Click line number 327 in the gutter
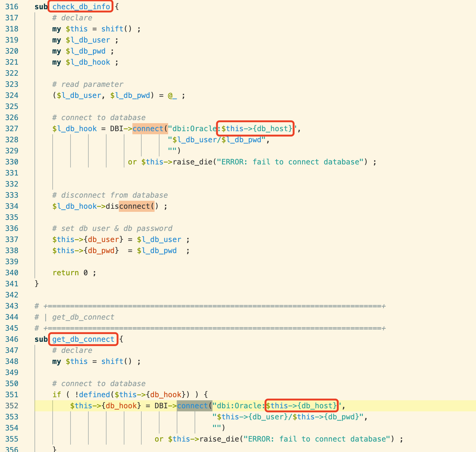The width and height of the screenshot is (476, 452). (12, 129)
